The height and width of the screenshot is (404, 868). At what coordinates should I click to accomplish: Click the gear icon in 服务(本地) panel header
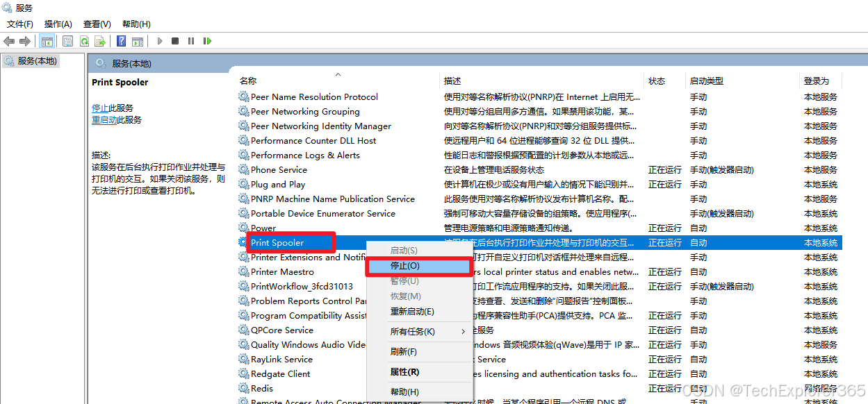point(101,63)
